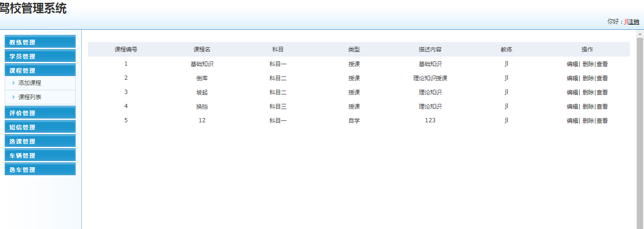Image resolution: width=644 pixels, height=229 pixels.
Task: View the 坡起 course row
Action: [x=602, y=93]
